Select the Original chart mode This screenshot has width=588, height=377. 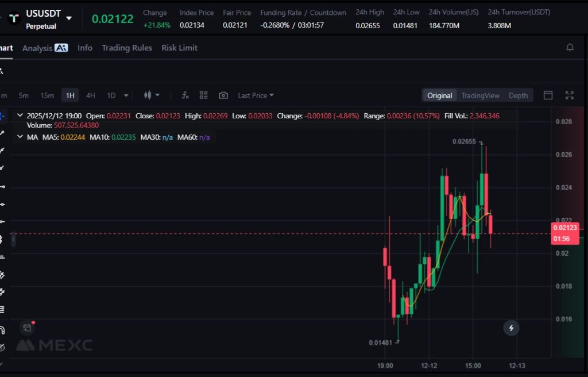[439, 95]
